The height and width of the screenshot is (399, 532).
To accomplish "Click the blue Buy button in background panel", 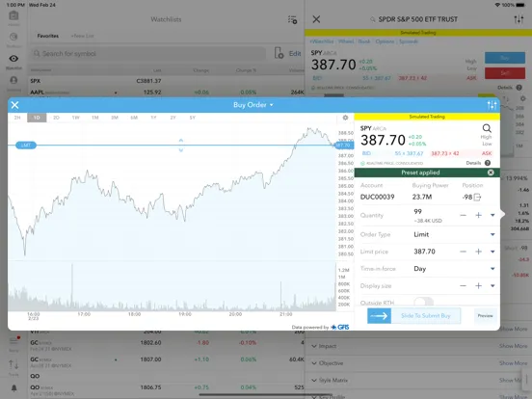I will coord(505,58).
